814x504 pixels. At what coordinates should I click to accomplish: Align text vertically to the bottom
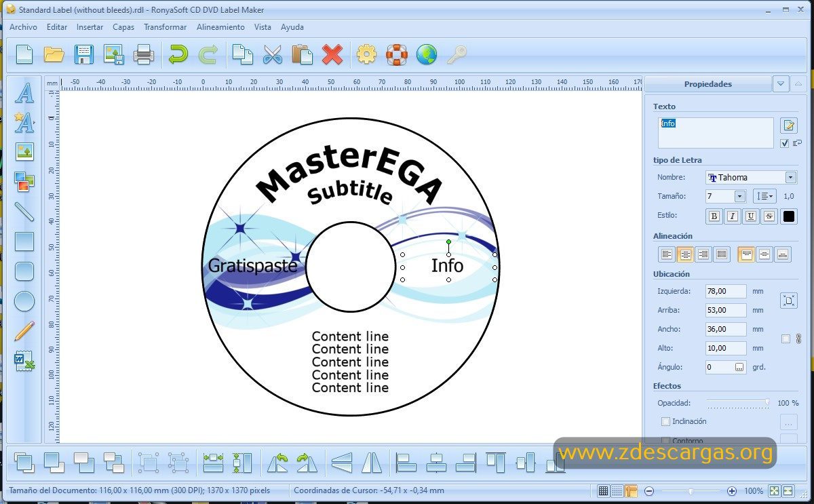point(783,254)
